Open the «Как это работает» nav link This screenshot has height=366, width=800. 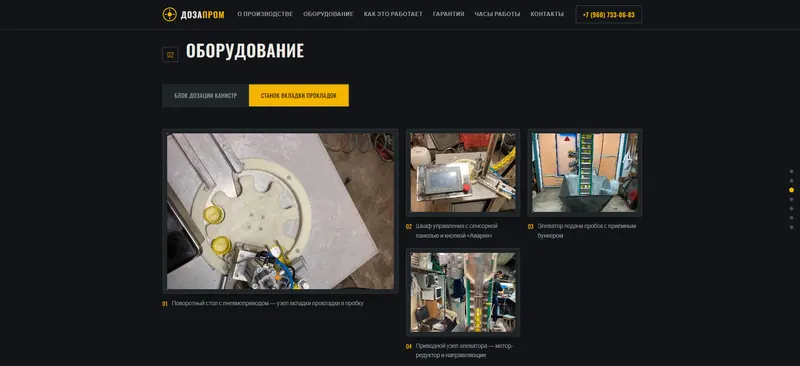coord(393,14)
